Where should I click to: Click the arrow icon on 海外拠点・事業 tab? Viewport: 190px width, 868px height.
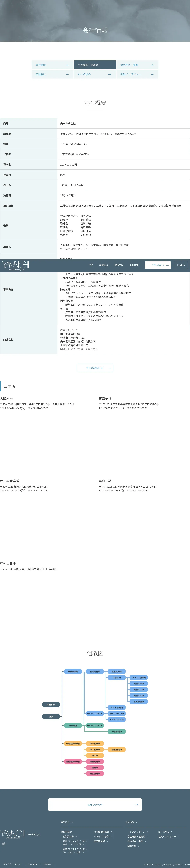pyautogui.click(x=152, y=65)
